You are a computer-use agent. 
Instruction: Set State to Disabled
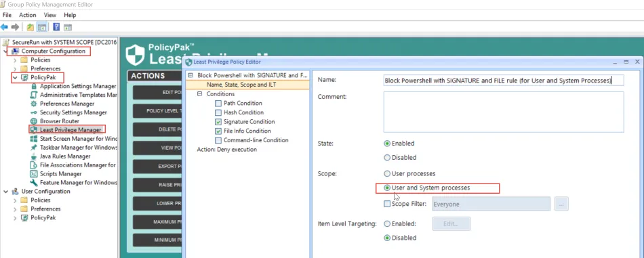coord(387,158)
